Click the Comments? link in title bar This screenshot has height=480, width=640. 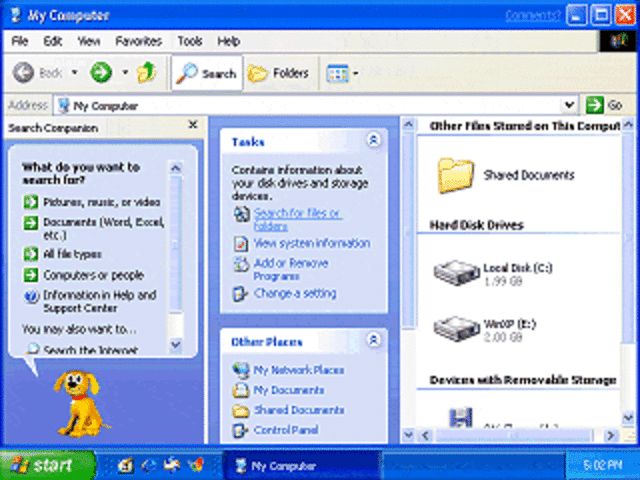click(x=533, y=16)
